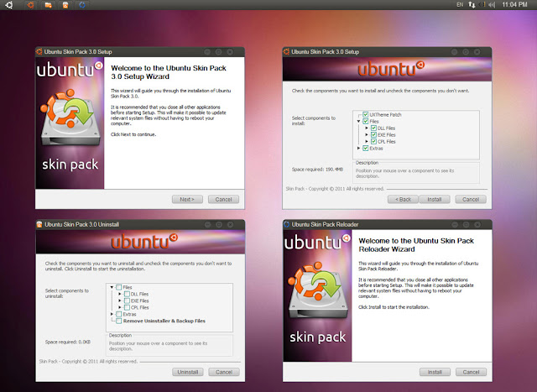Viewport: 537px width, 392px height.
Task: Cancel the Setup components window
Action: pos(471,200)
